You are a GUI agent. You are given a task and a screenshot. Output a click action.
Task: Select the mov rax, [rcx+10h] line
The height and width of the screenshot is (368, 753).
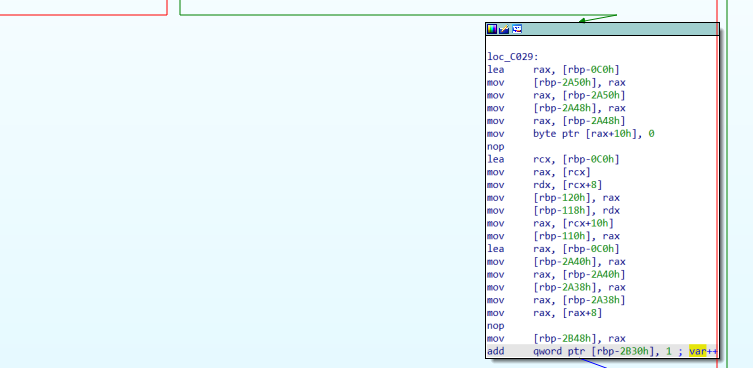click(x=550, y=223)
